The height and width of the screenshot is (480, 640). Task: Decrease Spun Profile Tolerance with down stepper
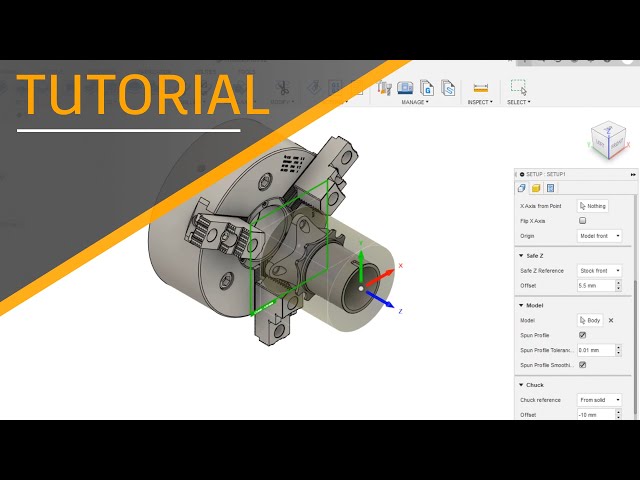(619, 353)
